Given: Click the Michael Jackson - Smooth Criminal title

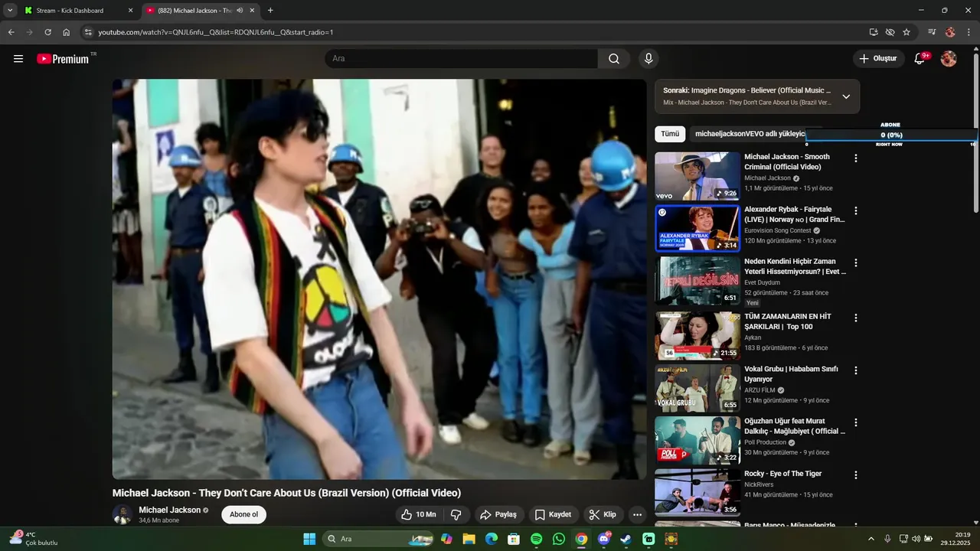Looking at the screenshot, I should click(787, 161).
